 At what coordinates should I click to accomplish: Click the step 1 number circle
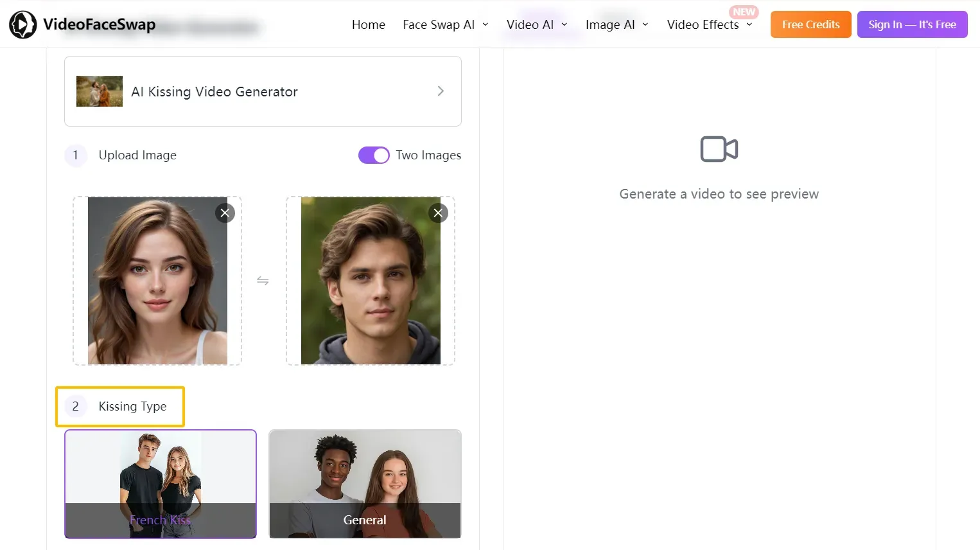pyautogui.click(x=75, y=155)
